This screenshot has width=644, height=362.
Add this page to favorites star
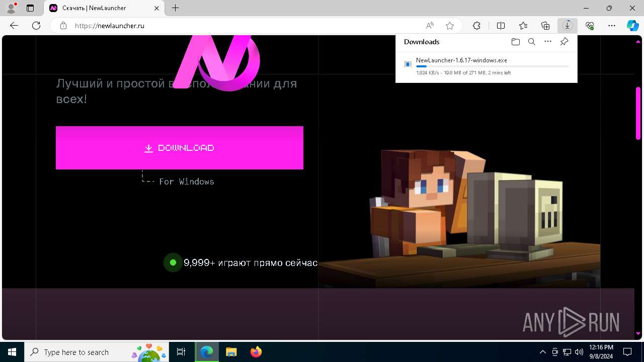[450, 26]
